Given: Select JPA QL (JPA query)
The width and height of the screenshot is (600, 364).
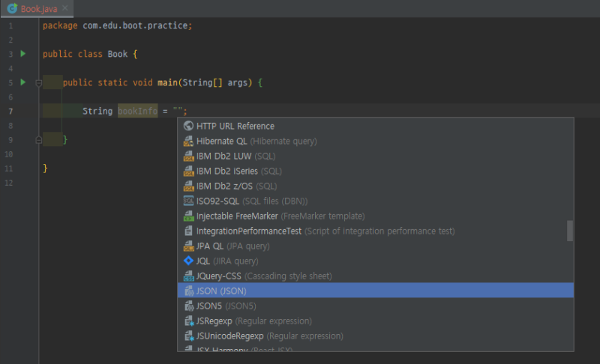Looking at the screenshot, I should coord(376,246).
